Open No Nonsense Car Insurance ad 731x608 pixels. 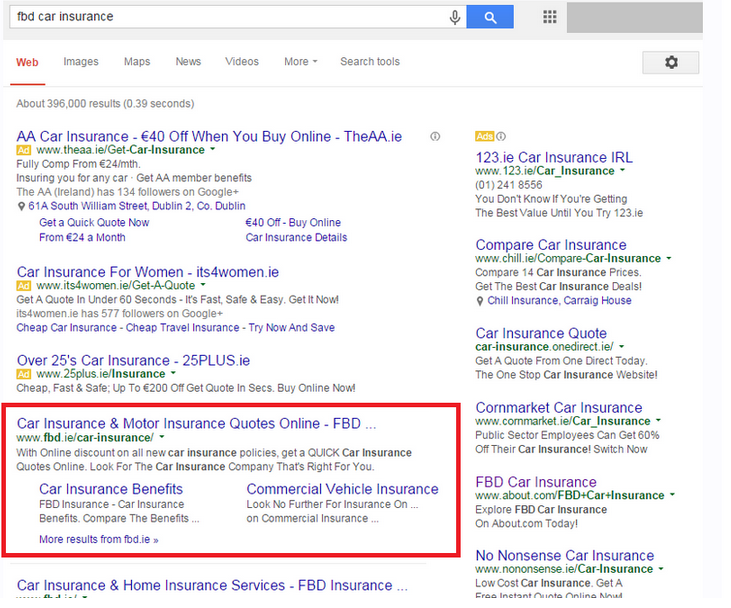click(x=565, y=555)
